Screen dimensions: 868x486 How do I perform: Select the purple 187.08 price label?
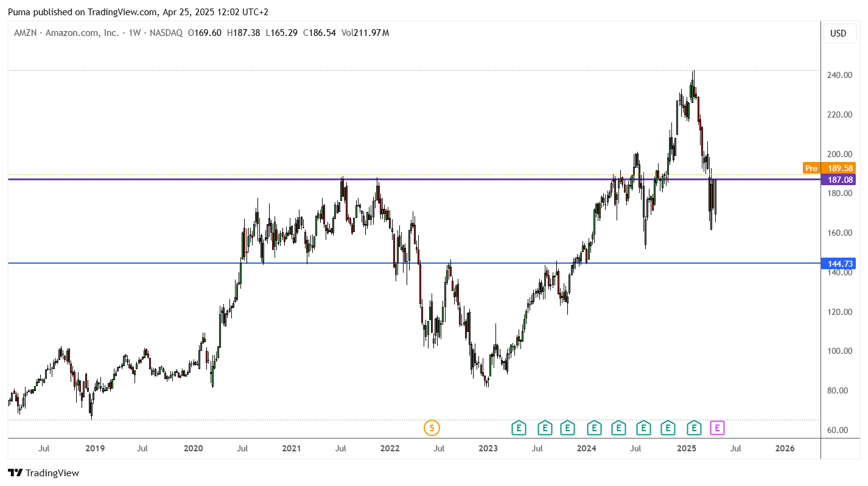tap(838, 180)
